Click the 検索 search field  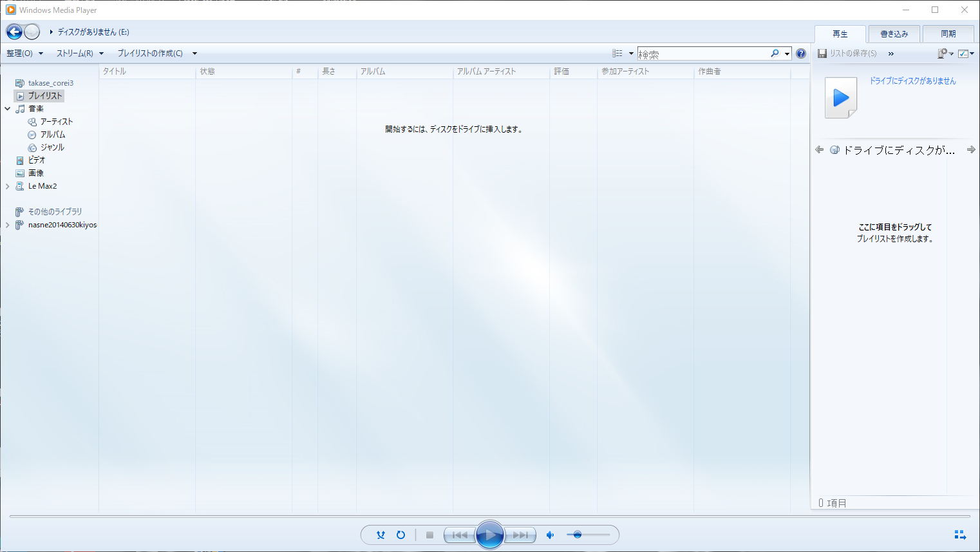point(703,53)
